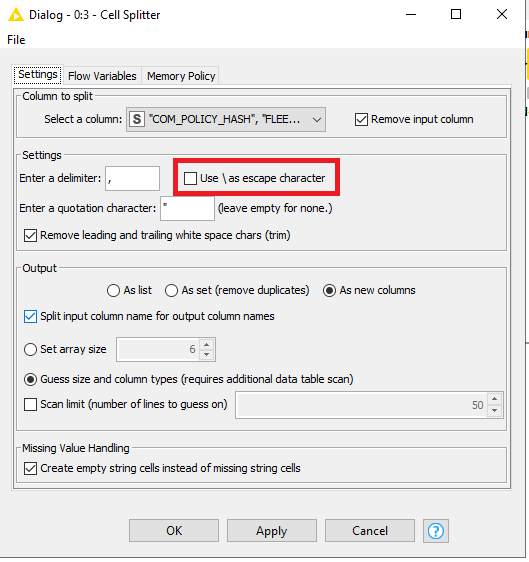Screen dimensions: 529x562
Task: Decrease scan limit with down stepper arrow
Action: point(495,410)
